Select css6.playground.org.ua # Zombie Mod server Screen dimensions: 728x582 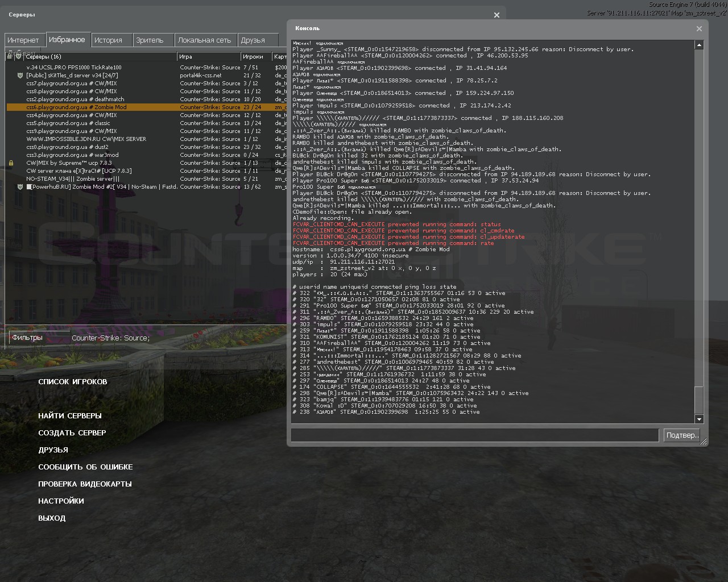(147, 107)
